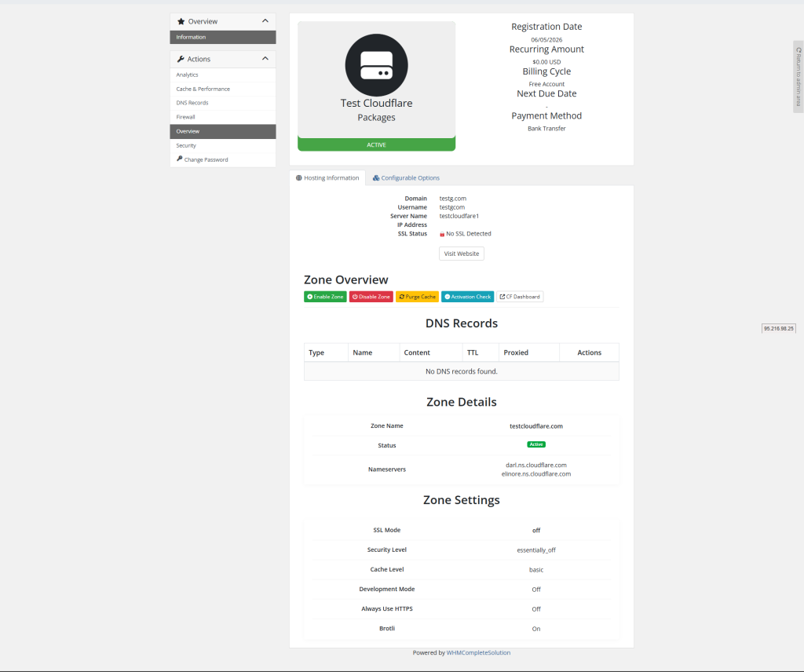This screenshot has width=804, height=672.
Task: Open DNS Records in the sidebar
Action: (x=222, y=103)
